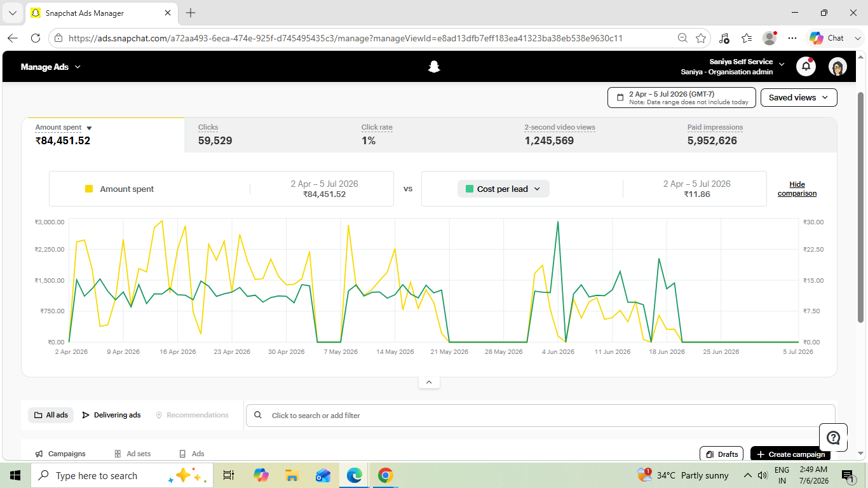
Task: Click the ₹11.86 cost per lead value
Action: 696,194
